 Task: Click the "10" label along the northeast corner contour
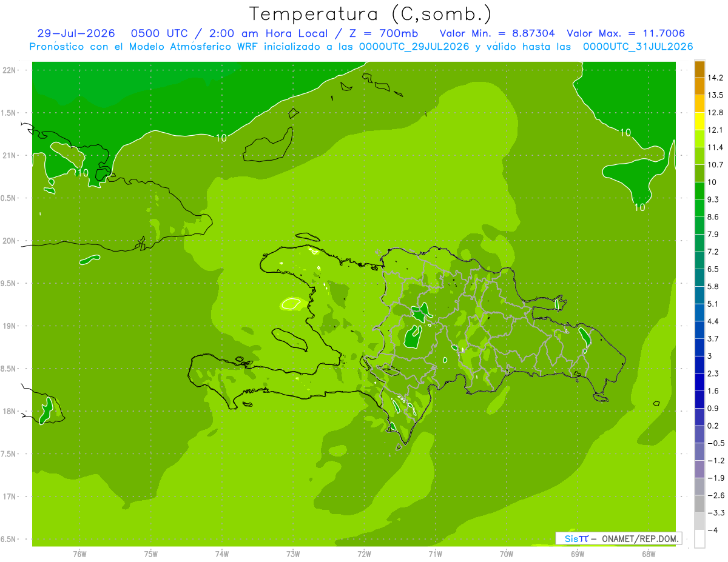pos(625,133)
